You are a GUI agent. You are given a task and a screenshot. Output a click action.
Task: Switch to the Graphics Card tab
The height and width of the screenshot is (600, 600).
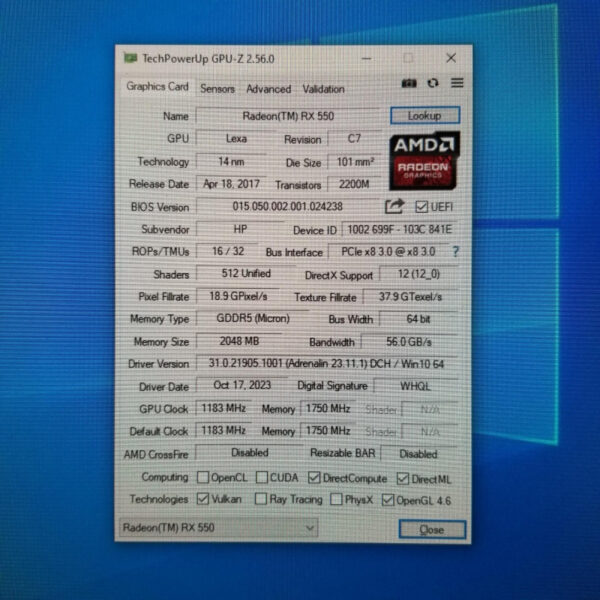pos(157,86)
